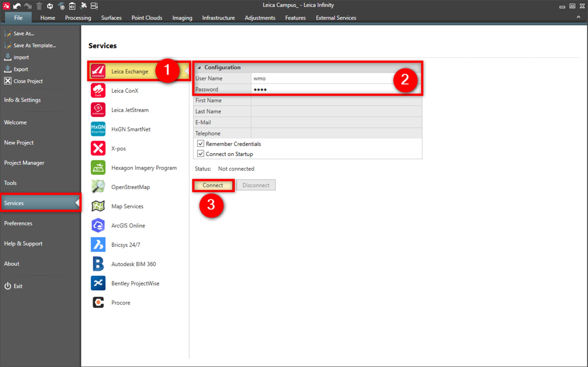The width and height of the screenshot is (588, 367).
Task: Click the stacked panels layout icon
Action: [x=94, y=6]
